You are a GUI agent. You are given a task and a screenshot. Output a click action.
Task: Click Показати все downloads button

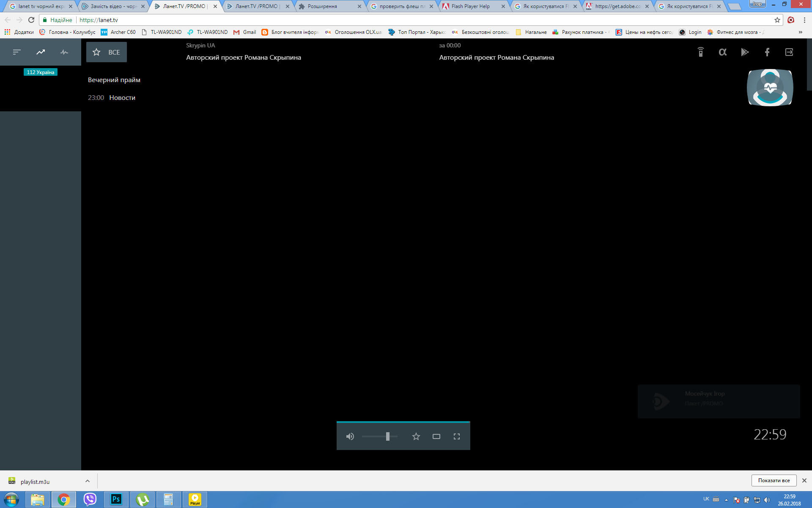tap(774, 480)
